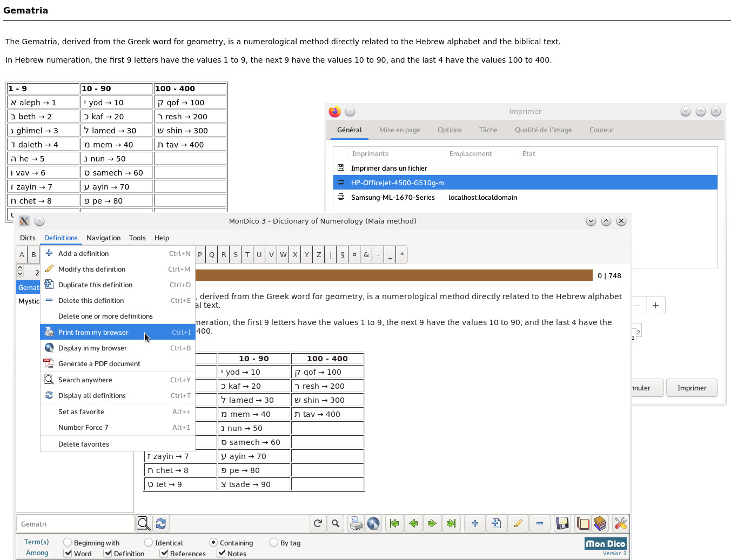Open the wrench and screwdriver tools icon
731x560 pixels.
click(621, 523)
